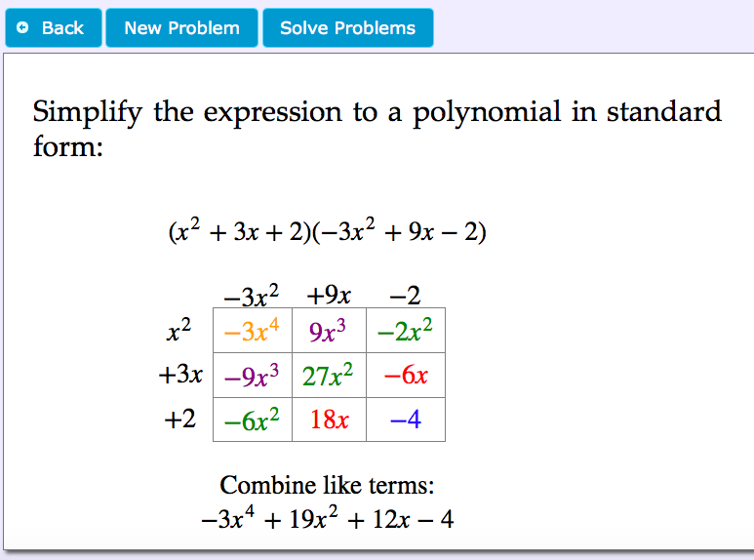Select the −2 column header
754x560 pixels.
405,295
